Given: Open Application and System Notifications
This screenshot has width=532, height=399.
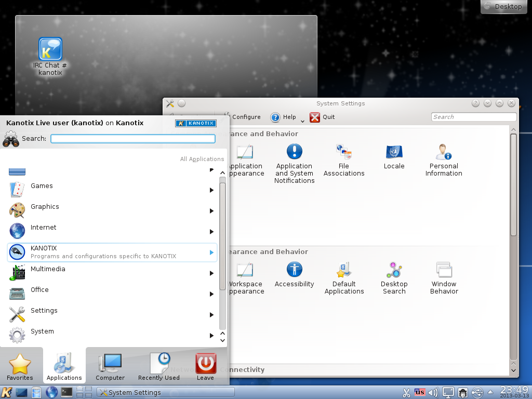Looking at the screenshot, I should (294, 164).
